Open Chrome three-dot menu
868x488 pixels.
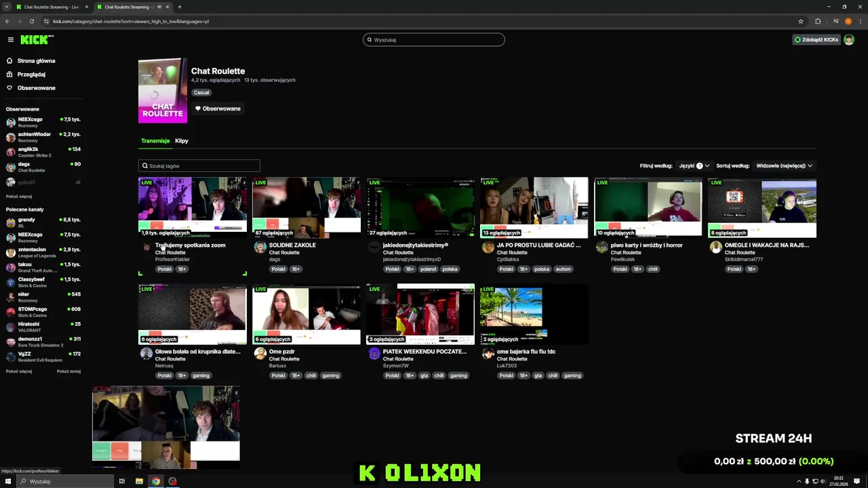pos(860,21)
